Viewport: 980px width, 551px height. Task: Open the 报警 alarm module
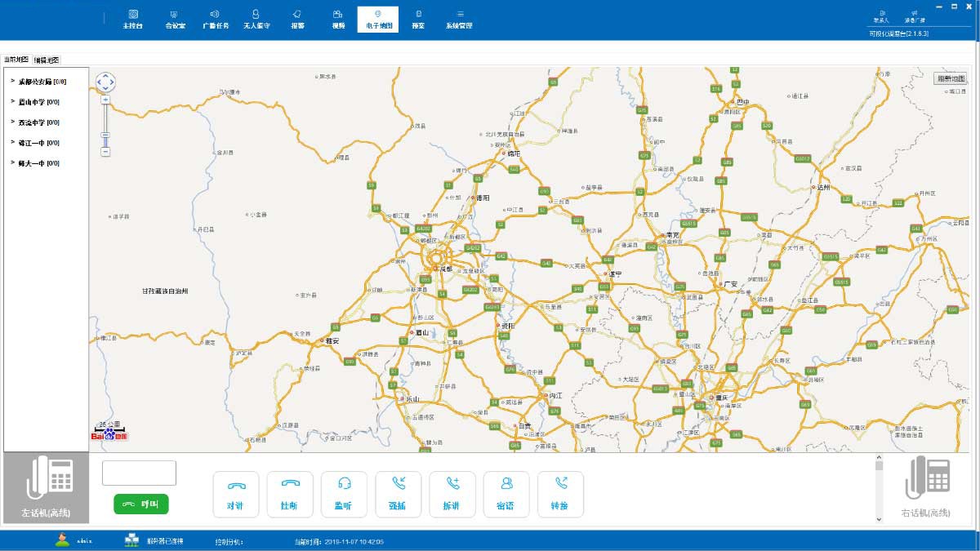point(297,19)
